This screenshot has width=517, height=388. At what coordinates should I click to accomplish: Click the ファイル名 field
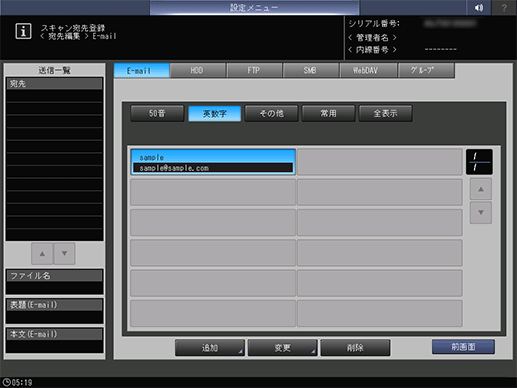click(54, 282)
